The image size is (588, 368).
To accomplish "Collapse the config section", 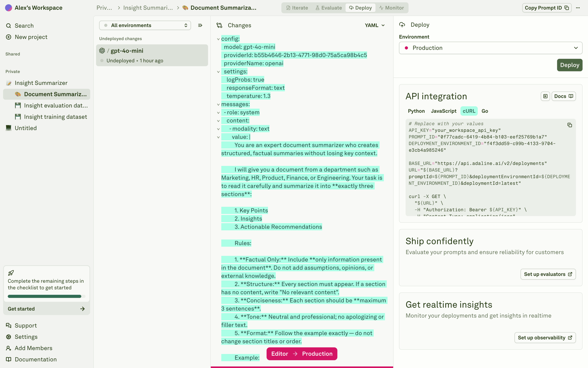I will (218, 39).
